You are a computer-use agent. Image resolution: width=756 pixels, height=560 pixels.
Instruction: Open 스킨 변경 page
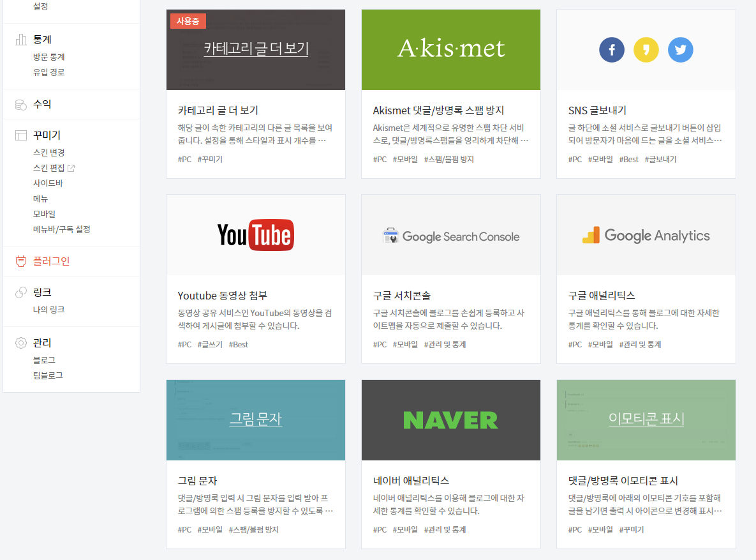[48, 153]
